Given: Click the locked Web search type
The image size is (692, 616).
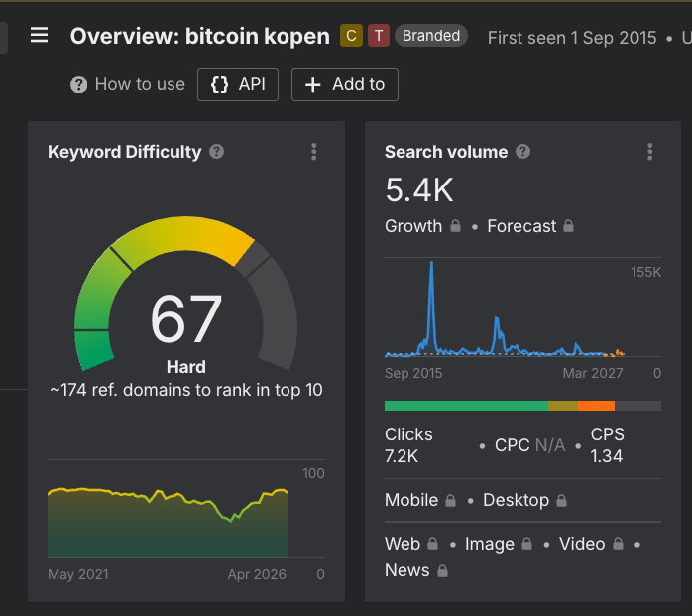Looking at the screenshot, I should (x=411, y=544).
